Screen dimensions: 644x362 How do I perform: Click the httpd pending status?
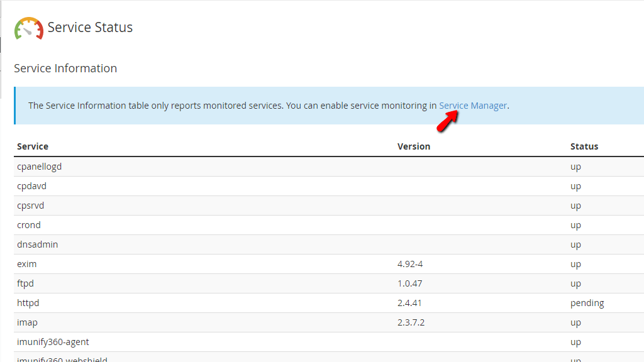pos(587,303)
